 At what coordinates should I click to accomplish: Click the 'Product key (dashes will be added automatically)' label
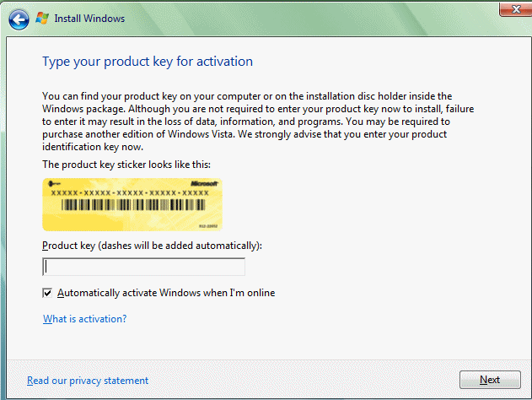coord(152,246)
